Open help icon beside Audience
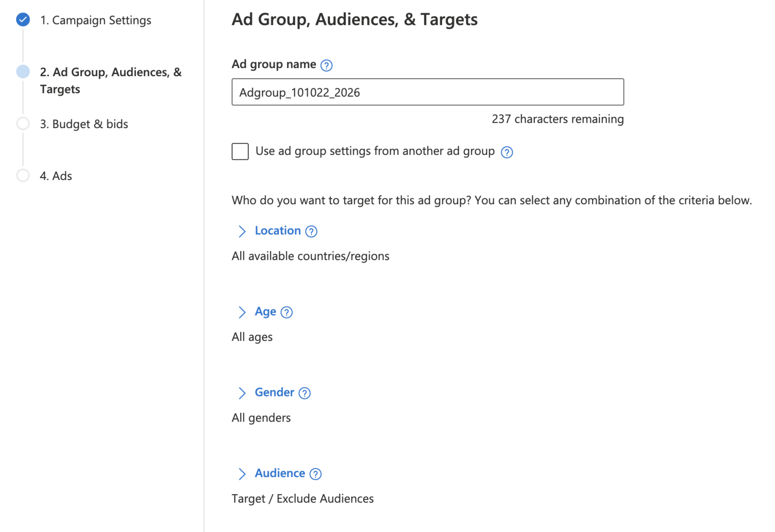Screen dimensions: 775x532 pyautogui.click(x=315, y=474)
